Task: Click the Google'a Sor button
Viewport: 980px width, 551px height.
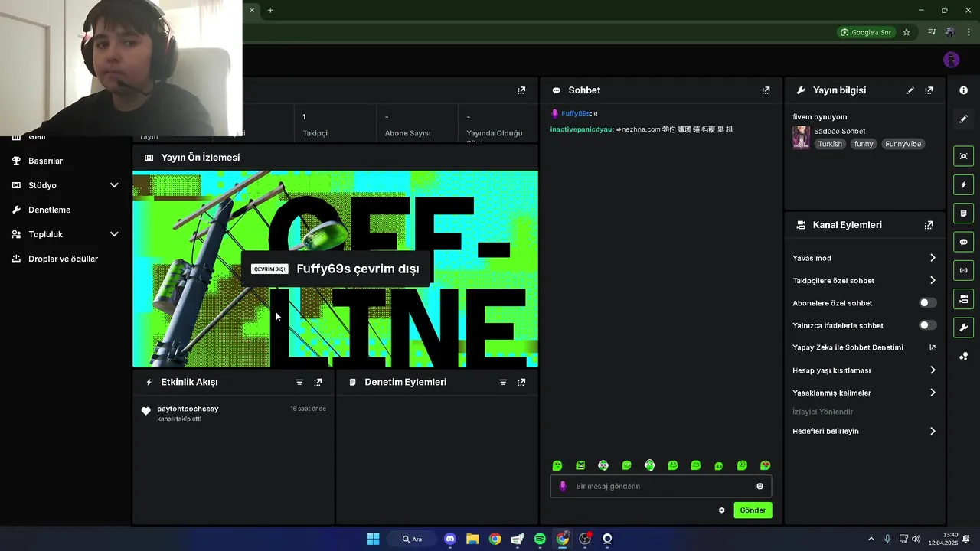Action: (x=866, y=32)
